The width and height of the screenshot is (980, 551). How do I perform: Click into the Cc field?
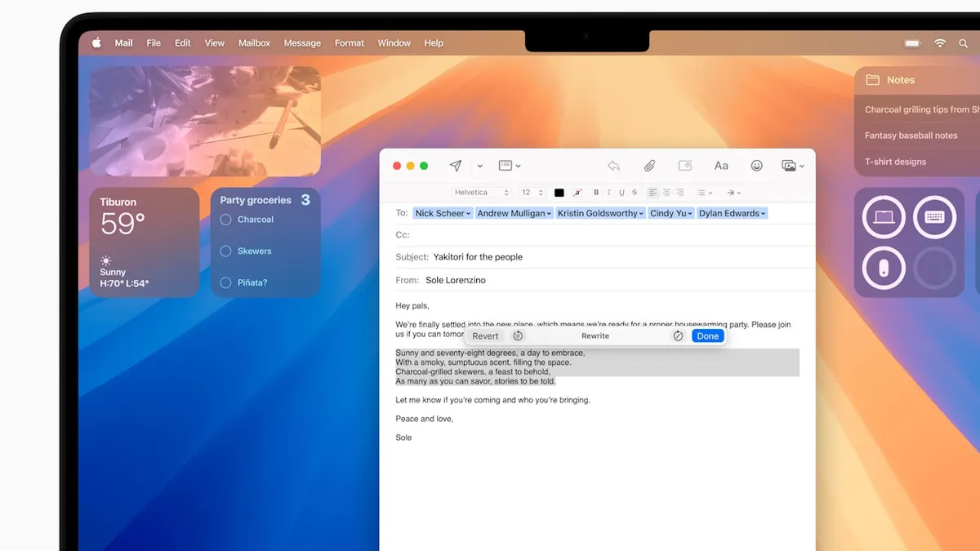[604, 235]
